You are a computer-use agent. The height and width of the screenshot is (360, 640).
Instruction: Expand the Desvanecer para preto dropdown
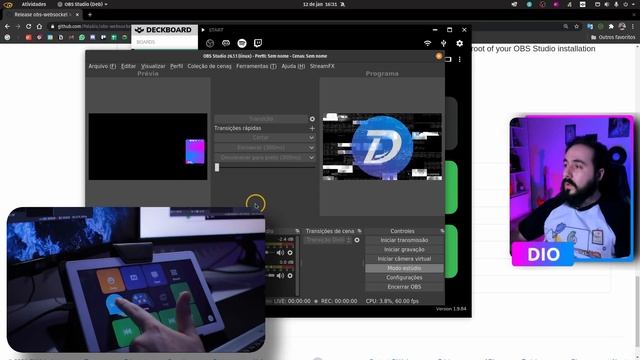311,158
